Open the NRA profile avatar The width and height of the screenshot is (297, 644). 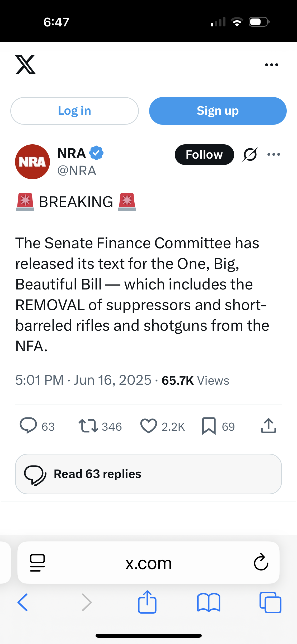(32, 162)
